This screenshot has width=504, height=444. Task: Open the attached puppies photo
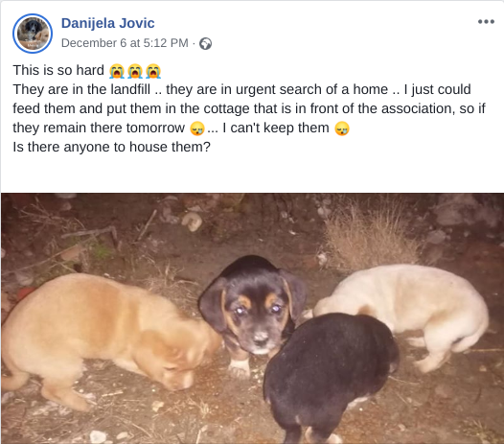pos(252,318)
